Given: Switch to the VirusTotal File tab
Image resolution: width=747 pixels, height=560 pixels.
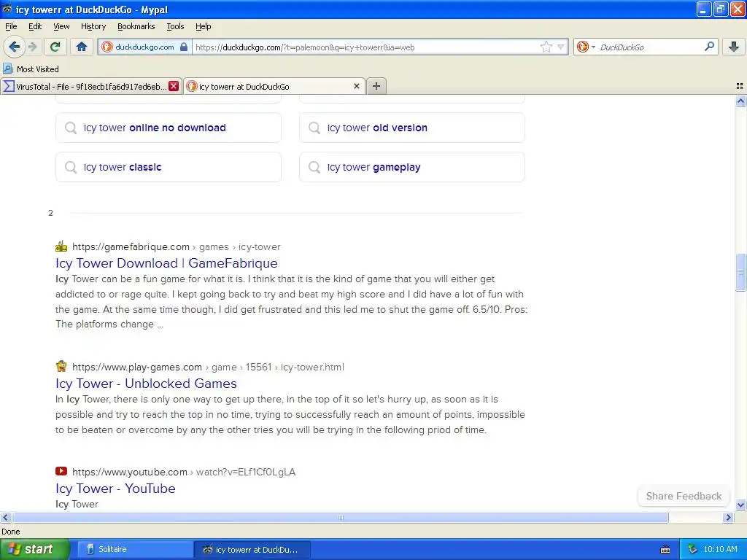Looking at the screenshot, I should [91, 86].
